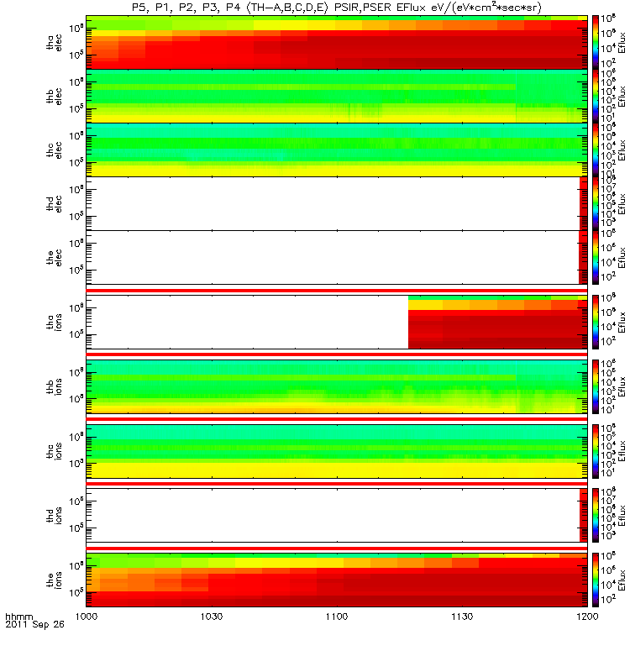Click the red data strip in thd elec panel
Screen dimensions: 630x672
pyautogui.click(x=583, y=204)
